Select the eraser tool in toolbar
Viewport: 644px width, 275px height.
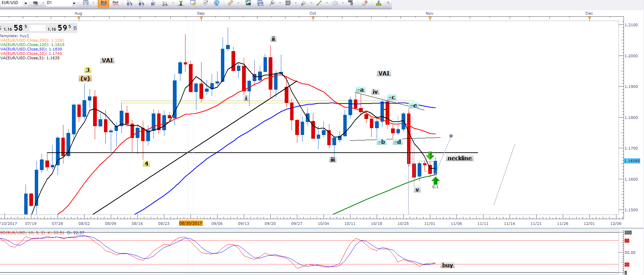coord(364,3)
